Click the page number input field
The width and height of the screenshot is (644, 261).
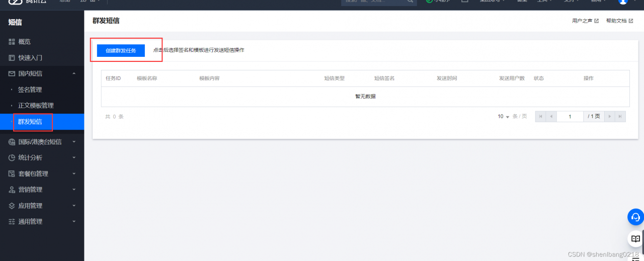click(570, 116)
